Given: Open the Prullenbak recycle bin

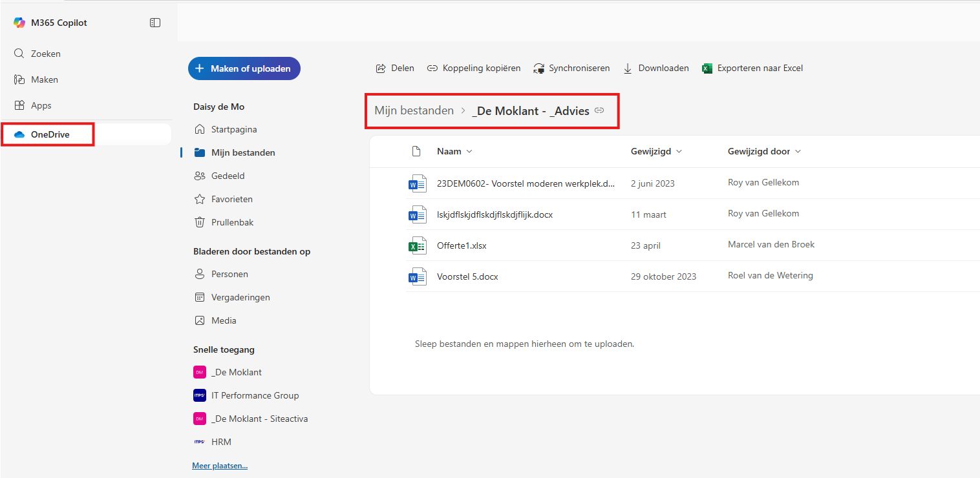Looking at the screenshot, I should pyautogui.click(x=232, y=222).
